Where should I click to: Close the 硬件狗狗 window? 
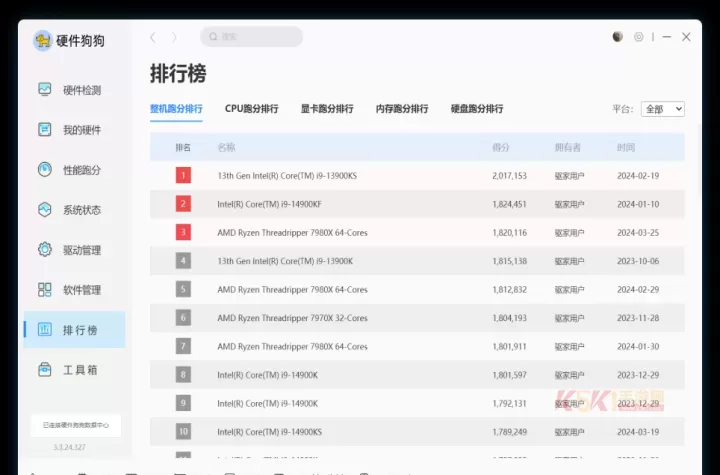coord(686,37)
